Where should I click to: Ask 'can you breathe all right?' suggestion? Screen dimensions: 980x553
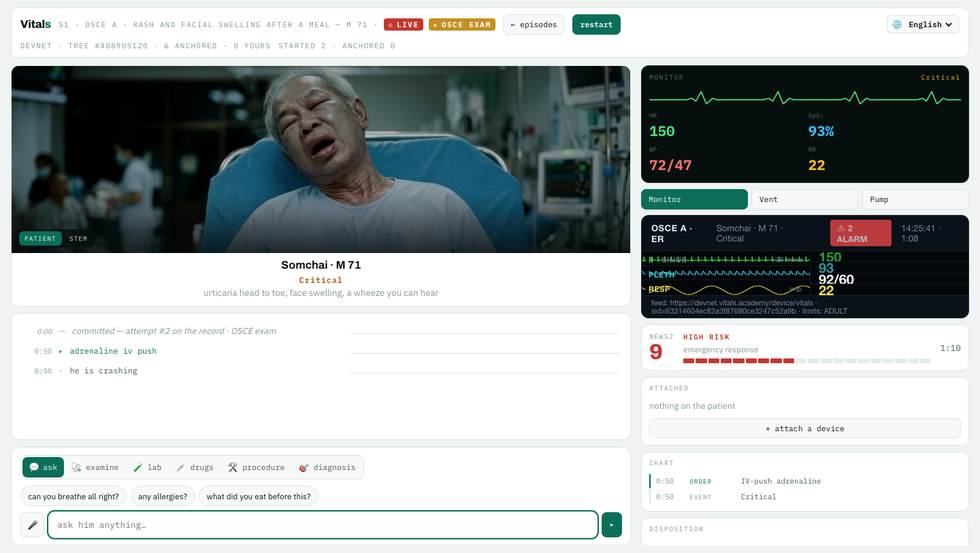(x=73, y=496)
